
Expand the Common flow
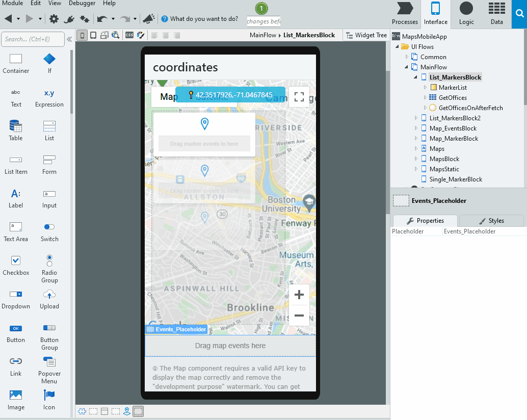[407, 57]
